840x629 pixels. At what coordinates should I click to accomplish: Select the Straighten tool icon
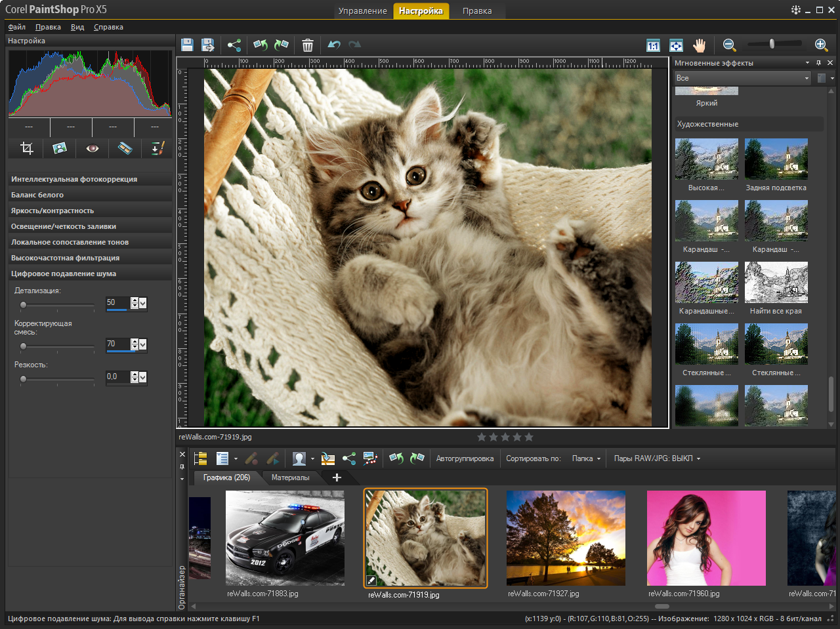[x=60, y=148]
